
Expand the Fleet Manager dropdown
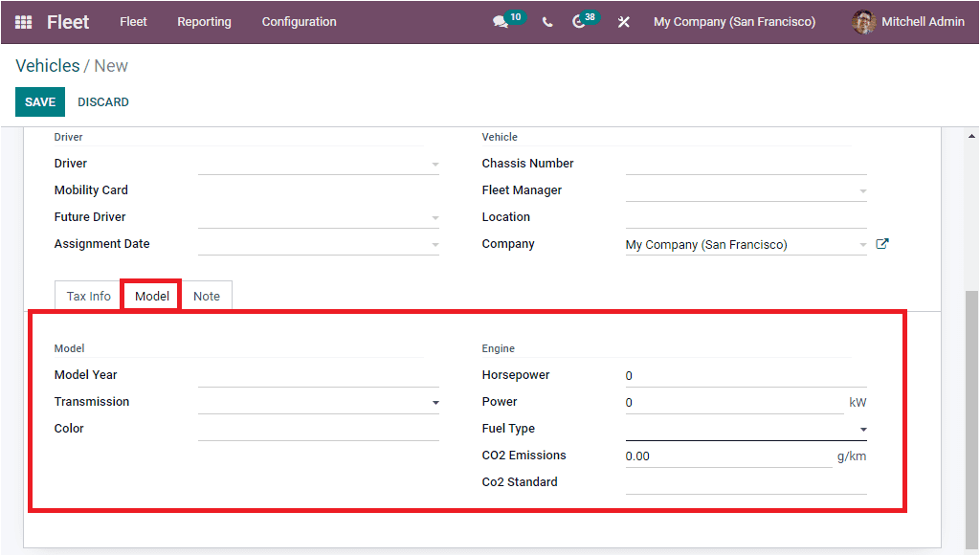tap(861, 189)
